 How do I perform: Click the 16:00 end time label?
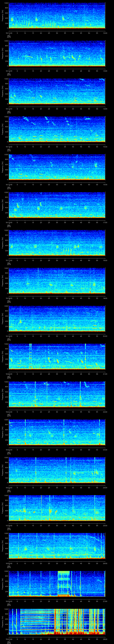105,185
